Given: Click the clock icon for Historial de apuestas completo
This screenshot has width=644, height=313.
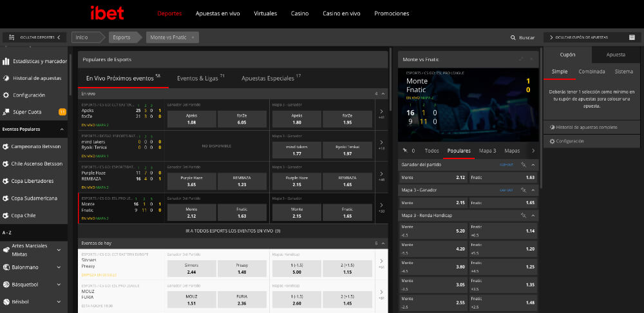Looking at the screenshot, I should (553, 128).
